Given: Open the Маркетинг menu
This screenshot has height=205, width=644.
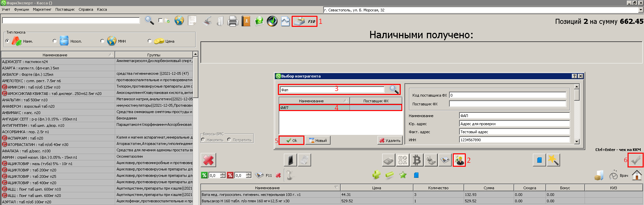Looking at the screenshot, I should [x=42, y=9].
